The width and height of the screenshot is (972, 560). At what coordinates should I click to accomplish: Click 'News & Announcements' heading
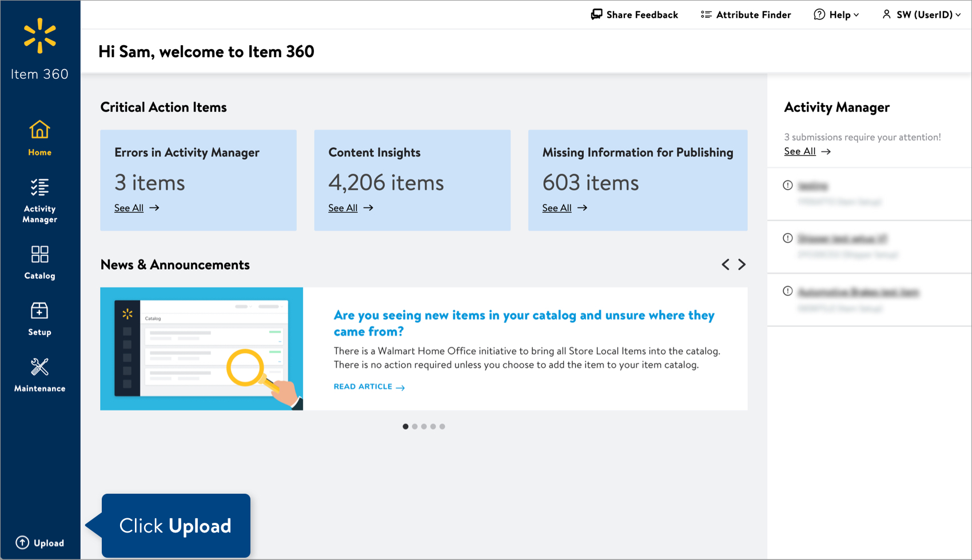(x=175, y=265)
